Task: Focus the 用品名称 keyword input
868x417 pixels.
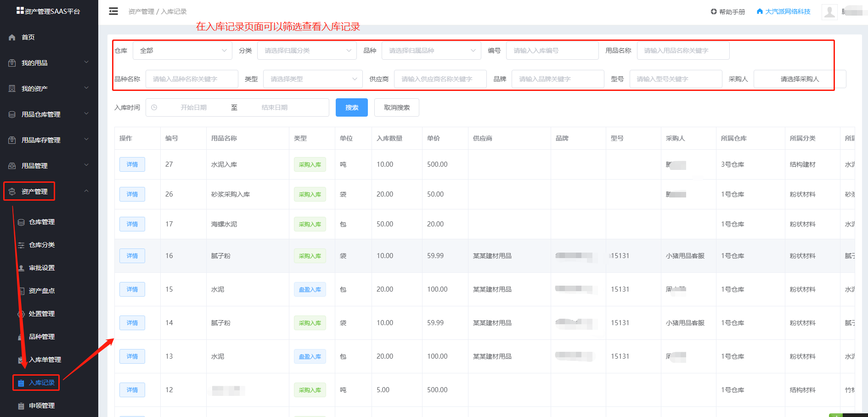Action: (x=683, y=51)
